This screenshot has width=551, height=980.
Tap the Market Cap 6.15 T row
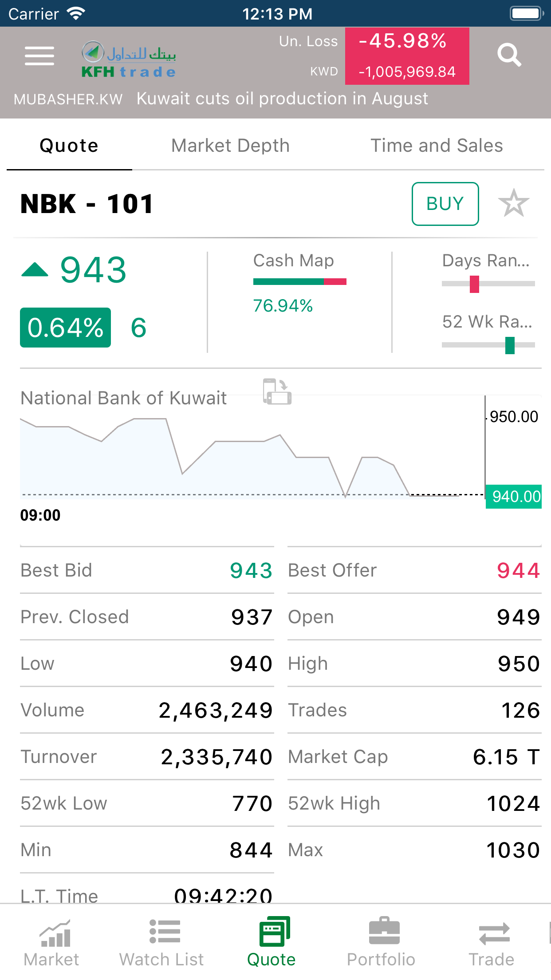(414, 757)
